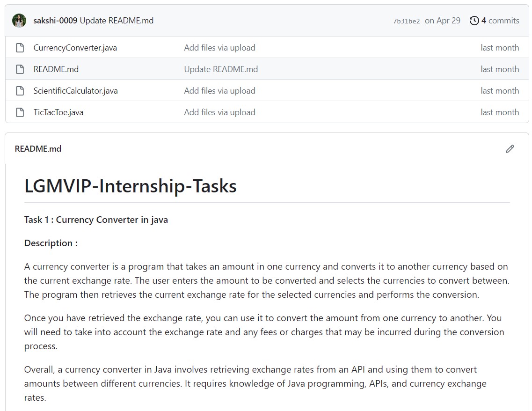
Task: Open the ScientificCalculator.java file
Action: 76,91
